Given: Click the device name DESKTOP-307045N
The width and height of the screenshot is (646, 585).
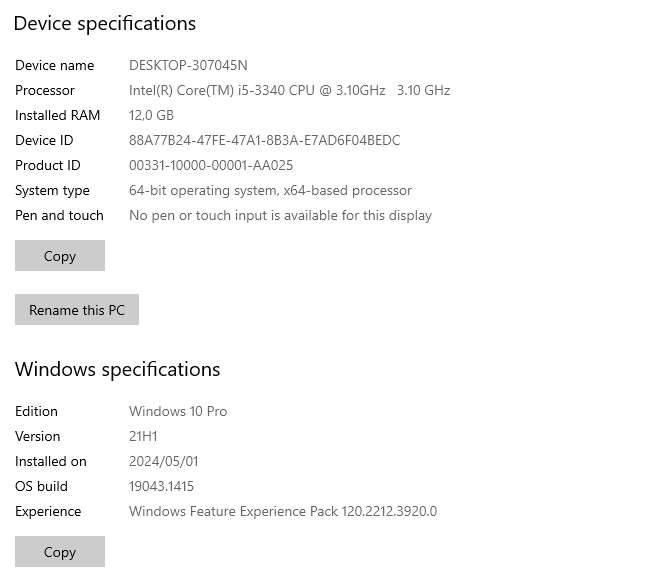Looking at the screenshot, I should click(188, 65).
